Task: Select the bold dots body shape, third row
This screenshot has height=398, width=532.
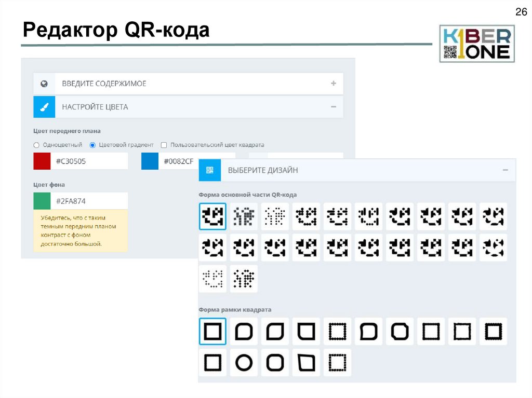Action: click(x=244, y=279)
